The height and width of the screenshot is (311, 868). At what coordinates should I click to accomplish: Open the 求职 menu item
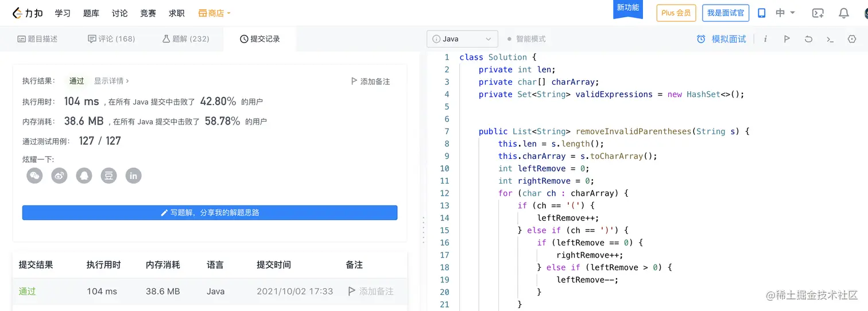(x=177, y=13)
